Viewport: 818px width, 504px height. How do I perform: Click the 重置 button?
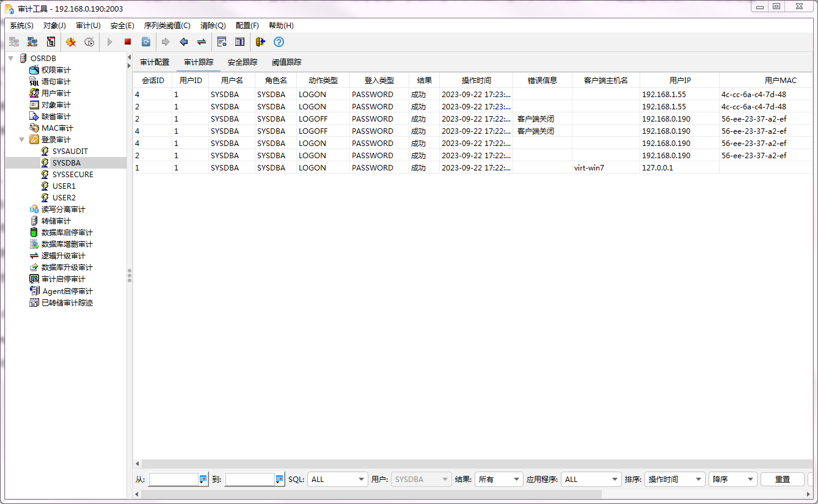[782, 480]
